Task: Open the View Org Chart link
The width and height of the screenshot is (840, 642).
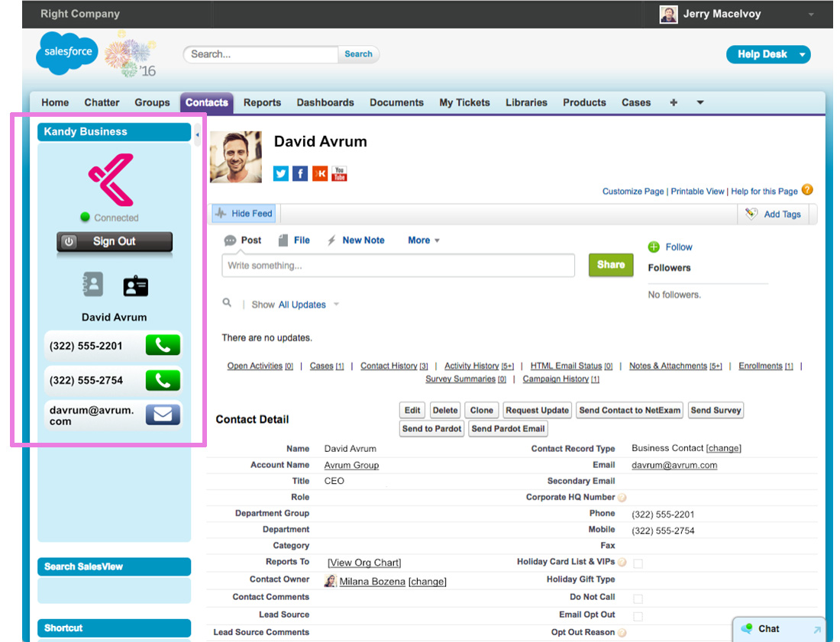Action: pyautogui.click(x=364, y=563)
